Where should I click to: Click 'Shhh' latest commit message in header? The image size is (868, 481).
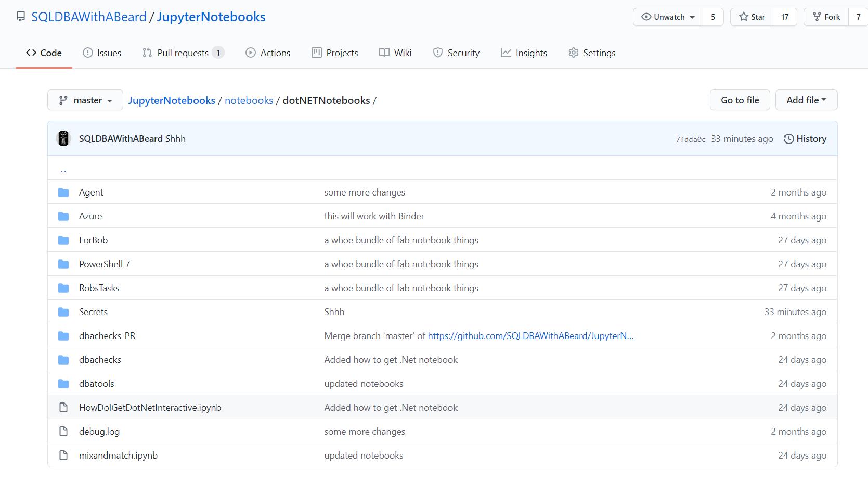tap(175, 139)
